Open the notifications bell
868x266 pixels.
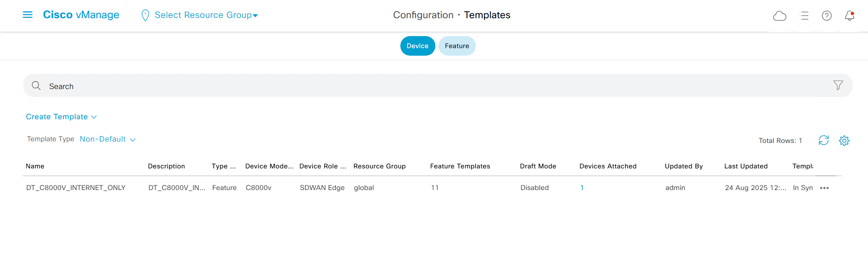849,16
